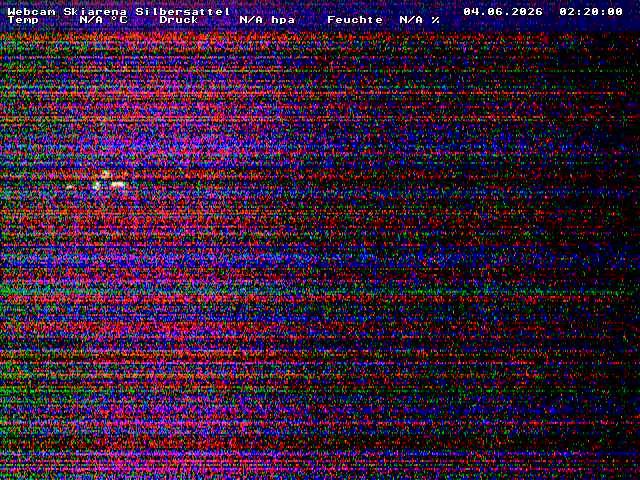Click the 'N/A °C' temperature value
This screenshot has width=640, height=480.
tap(103, 20)
